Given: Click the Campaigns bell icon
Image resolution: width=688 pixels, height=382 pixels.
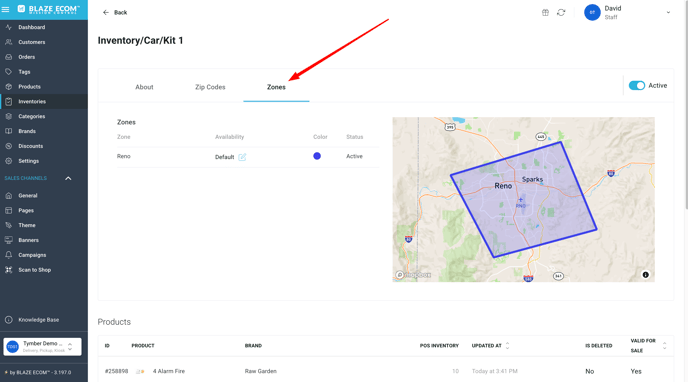Looking at the screenshot, I should (x=9, y=255).
